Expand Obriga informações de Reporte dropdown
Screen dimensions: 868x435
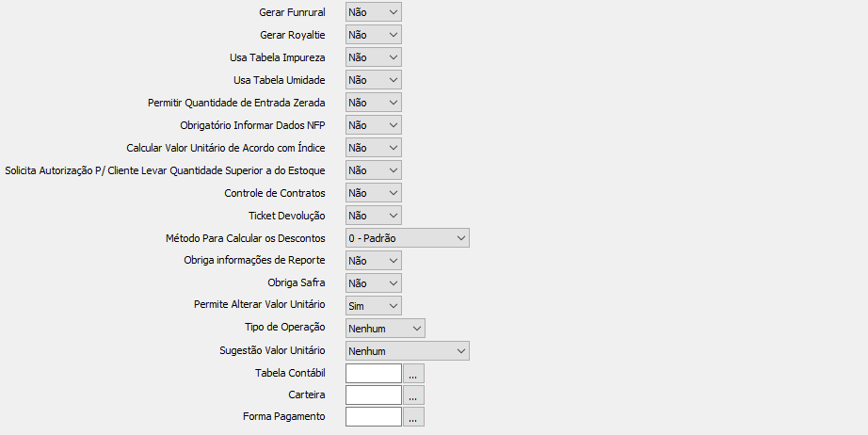click(x=374, y=261)
